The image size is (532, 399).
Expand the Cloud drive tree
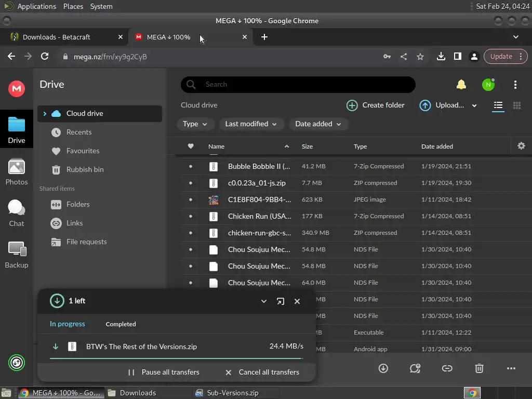point(45,114)
